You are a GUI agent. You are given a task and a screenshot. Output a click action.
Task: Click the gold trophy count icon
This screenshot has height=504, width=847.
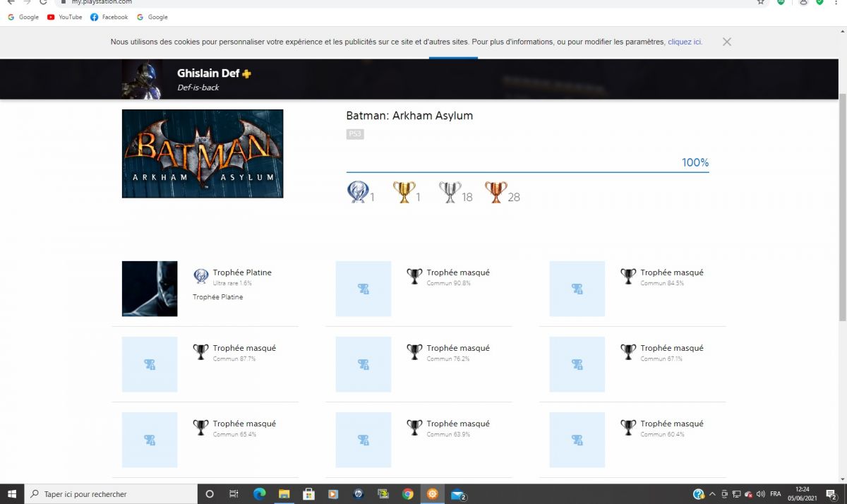404,192
